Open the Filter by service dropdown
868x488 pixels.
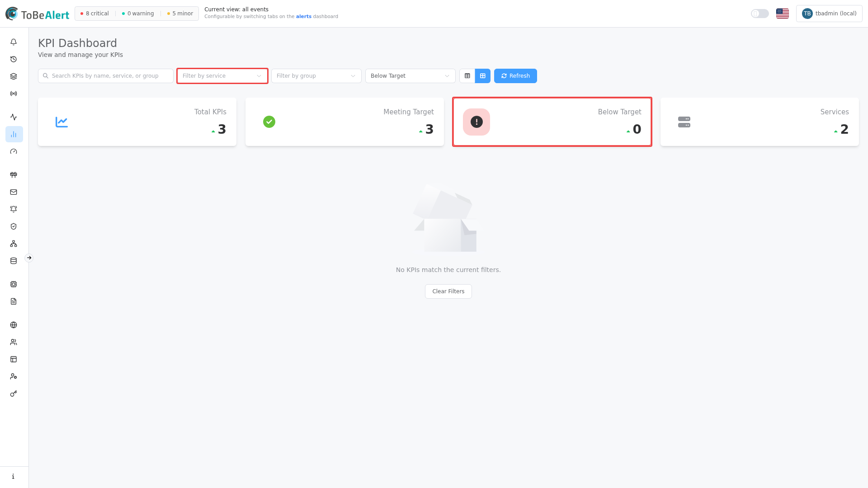222,76
